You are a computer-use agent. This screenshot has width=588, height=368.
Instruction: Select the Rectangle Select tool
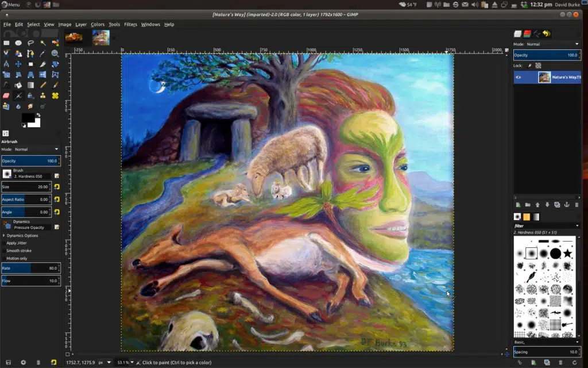click(x=6, y=43)
